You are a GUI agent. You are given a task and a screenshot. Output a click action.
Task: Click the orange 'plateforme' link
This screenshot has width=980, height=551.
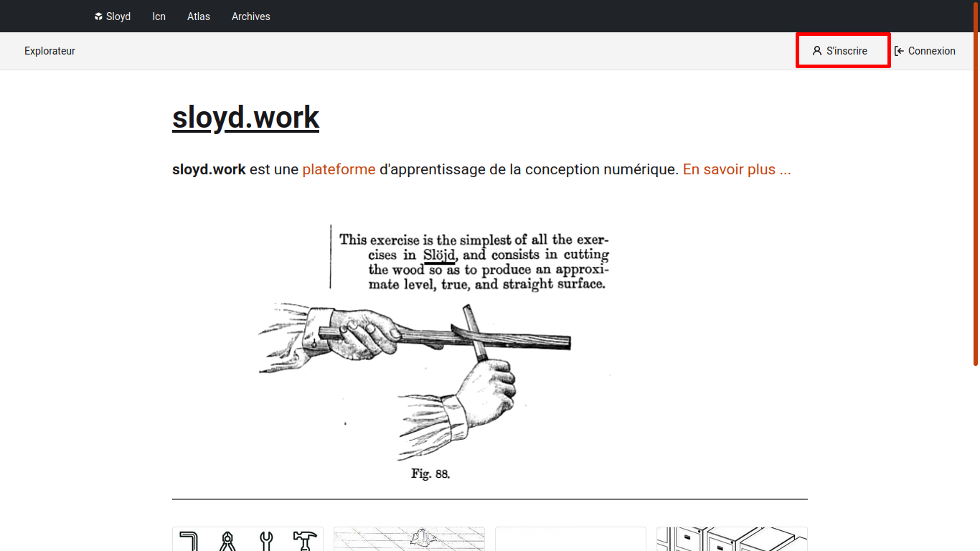(339, 169)
